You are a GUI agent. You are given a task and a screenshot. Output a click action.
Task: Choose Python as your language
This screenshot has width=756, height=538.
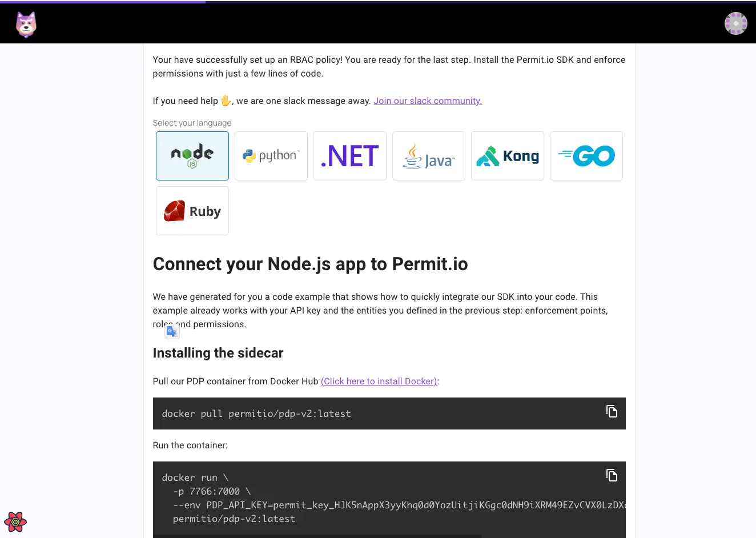click(271, 156)
